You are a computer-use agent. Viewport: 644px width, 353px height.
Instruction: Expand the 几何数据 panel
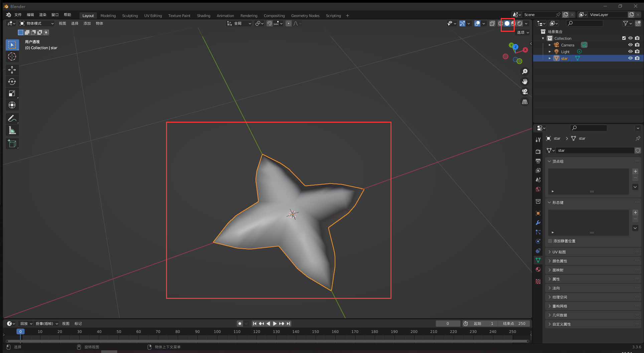[x=549, y=315]
